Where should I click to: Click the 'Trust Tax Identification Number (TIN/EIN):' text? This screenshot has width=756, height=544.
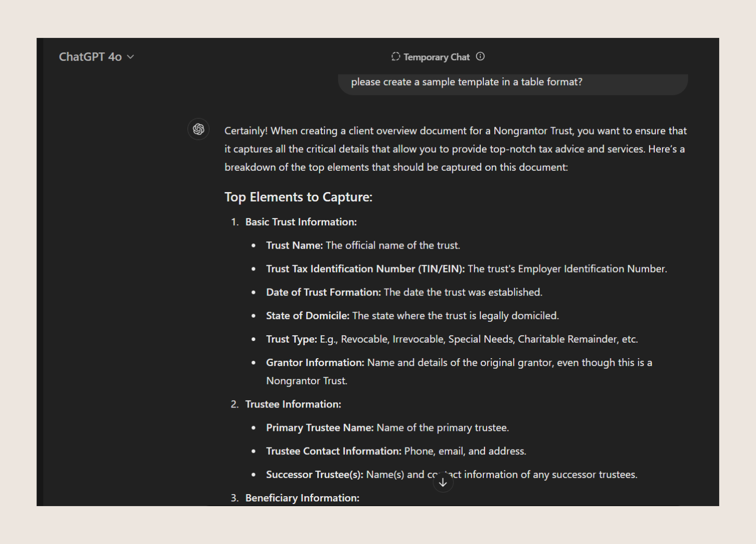366,269
